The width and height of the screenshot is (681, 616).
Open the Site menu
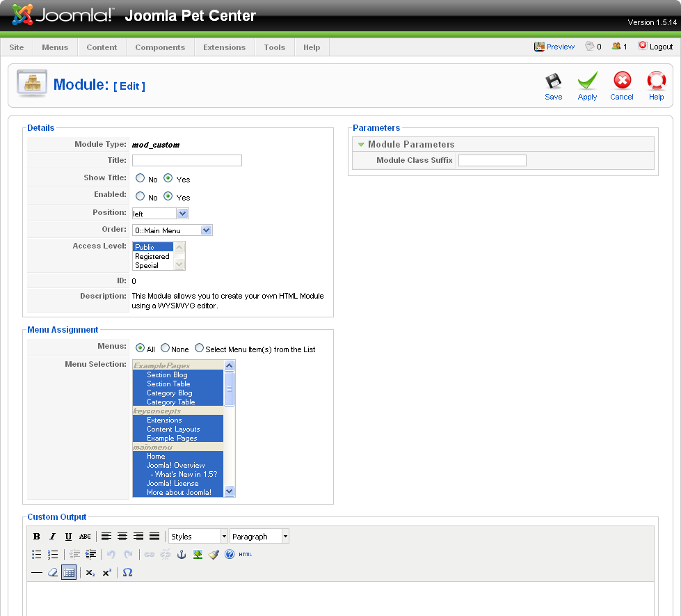tap(17, 47)
